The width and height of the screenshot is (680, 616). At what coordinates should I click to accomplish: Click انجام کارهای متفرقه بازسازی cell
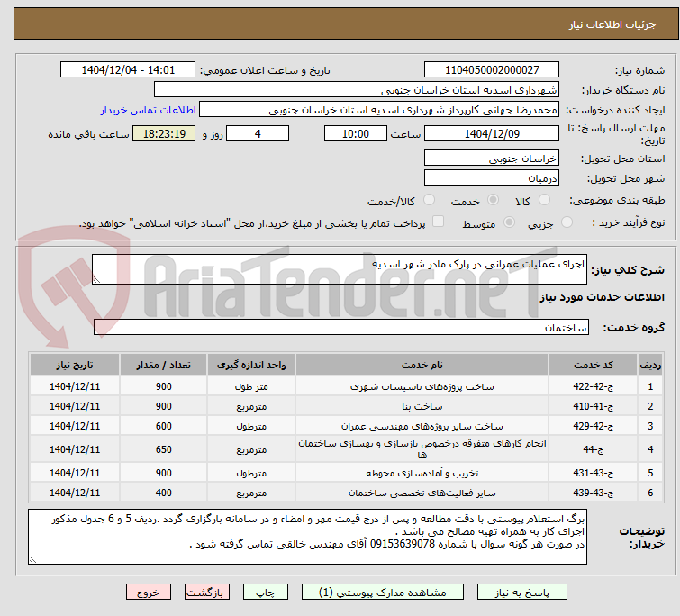[422, 449]
